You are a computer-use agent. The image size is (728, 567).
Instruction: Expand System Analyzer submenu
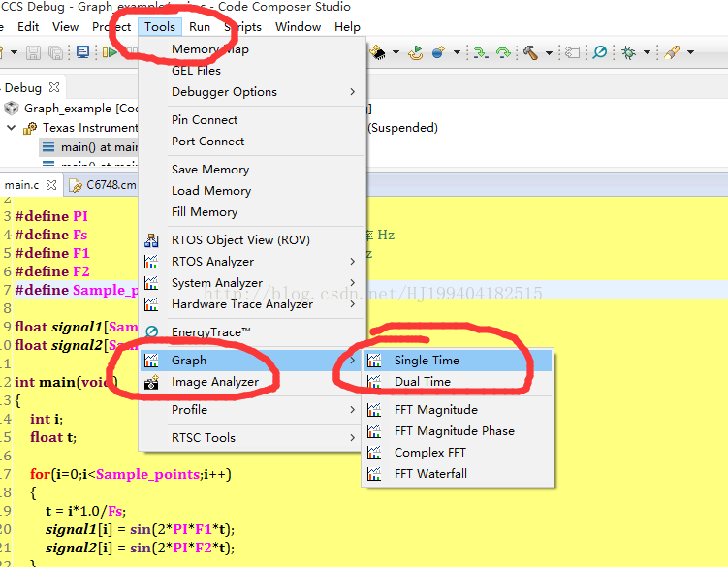point(252,283)
